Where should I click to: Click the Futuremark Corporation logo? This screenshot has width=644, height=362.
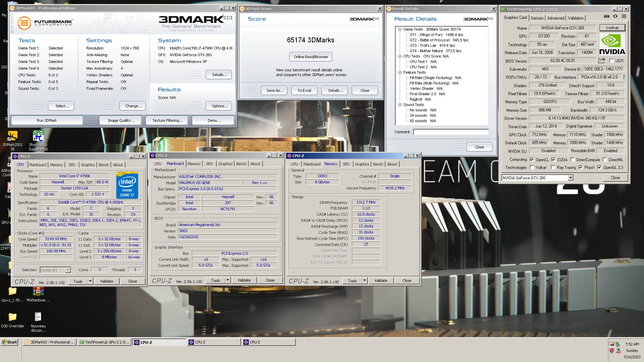click(45, 23)
